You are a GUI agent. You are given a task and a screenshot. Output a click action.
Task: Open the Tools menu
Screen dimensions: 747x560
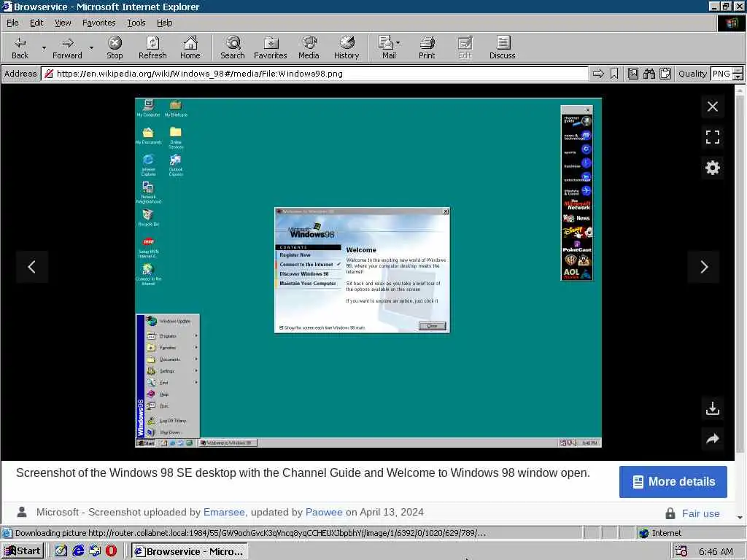[x=136, y=23]
